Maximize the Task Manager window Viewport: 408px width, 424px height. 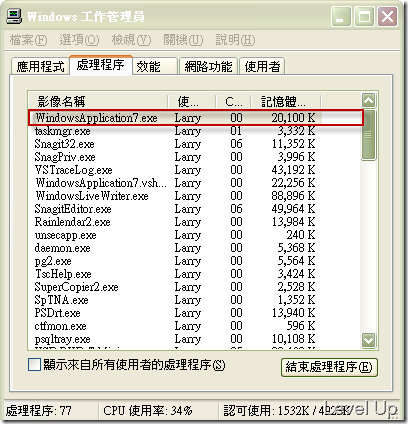(364, 16)
